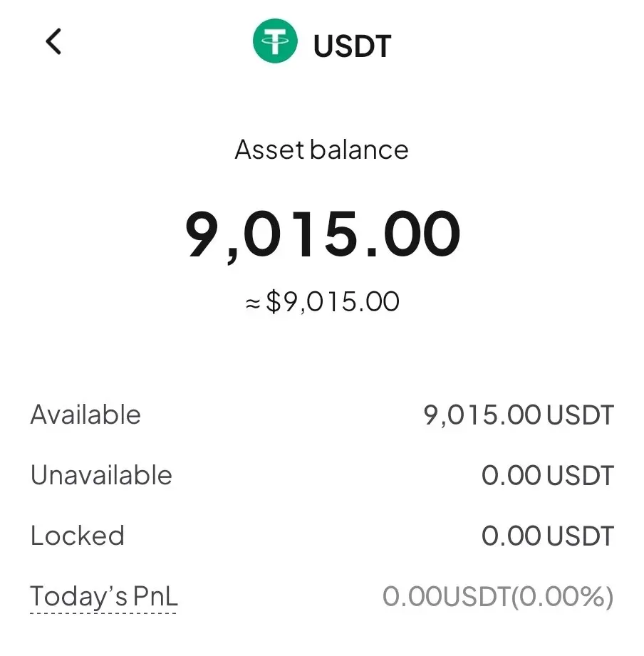
Task: Click the large 9,015.00 balance figure
Action: tap(323, 234)
